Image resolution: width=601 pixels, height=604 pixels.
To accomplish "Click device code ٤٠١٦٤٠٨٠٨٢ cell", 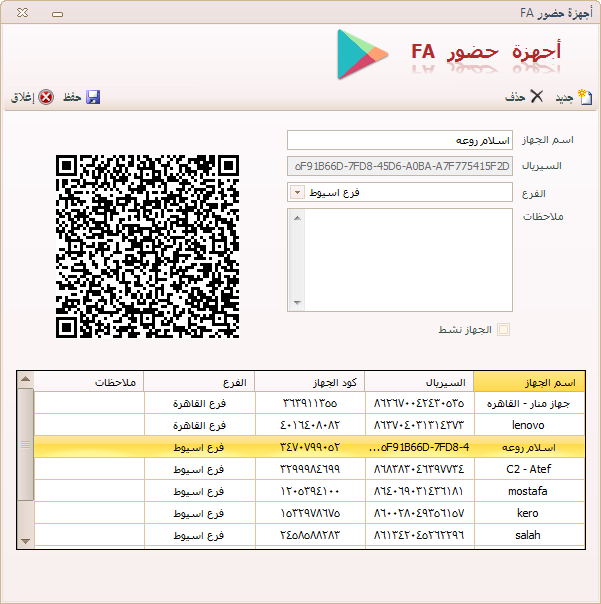I will point(310,425).
